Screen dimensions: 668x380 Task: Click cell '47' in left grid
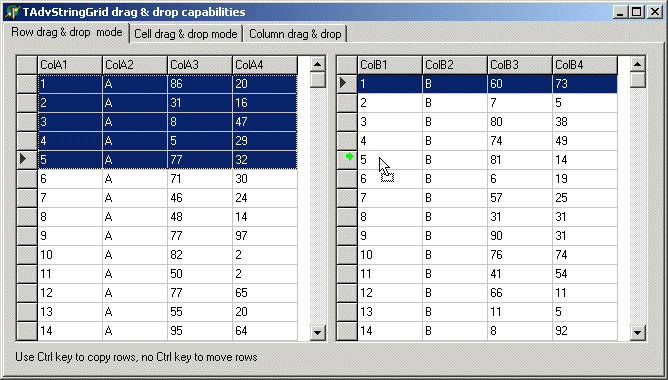pos(265,122)
